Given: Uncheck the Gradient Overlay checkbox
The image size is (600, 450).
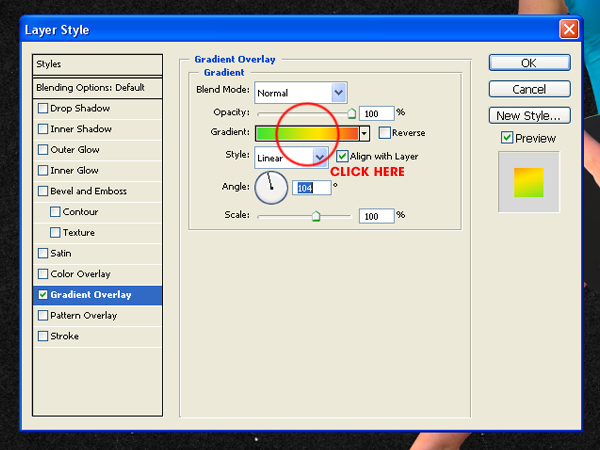Looking at the screenshot, I should pos(43,295).
